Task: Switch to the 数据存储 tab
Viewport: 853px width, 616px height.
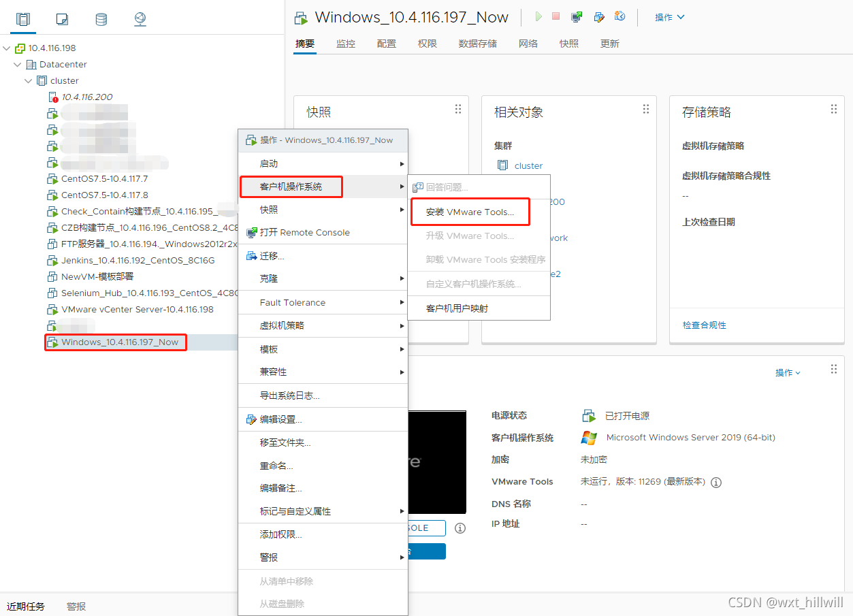Action: tap(478, 44)
